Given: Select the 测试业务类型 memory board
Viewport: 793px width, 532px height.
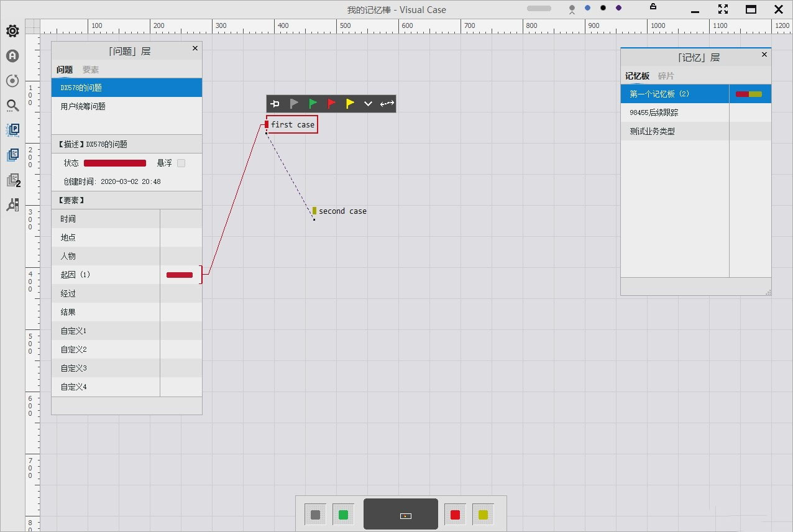Looking at the screenshot, I should 696,131.
